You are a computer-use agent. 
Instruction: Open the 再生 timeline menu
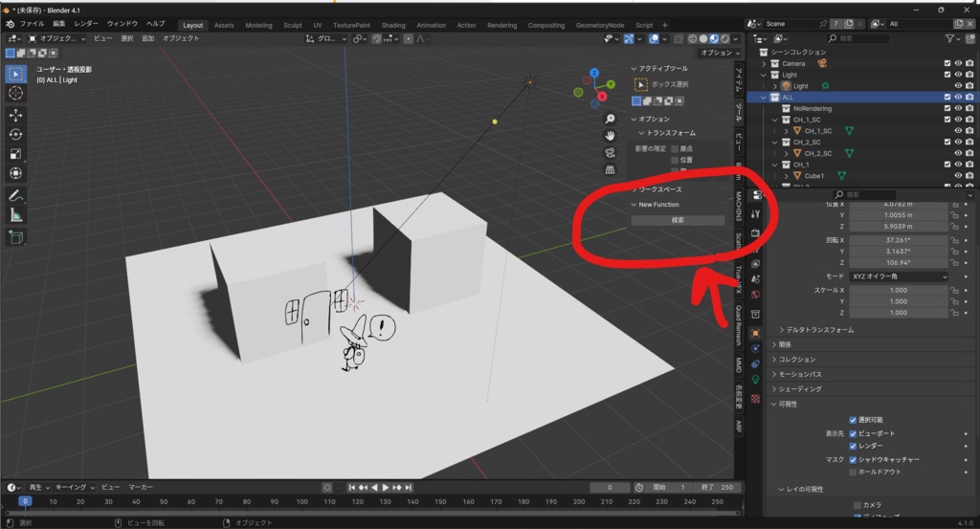pos(37,487)
